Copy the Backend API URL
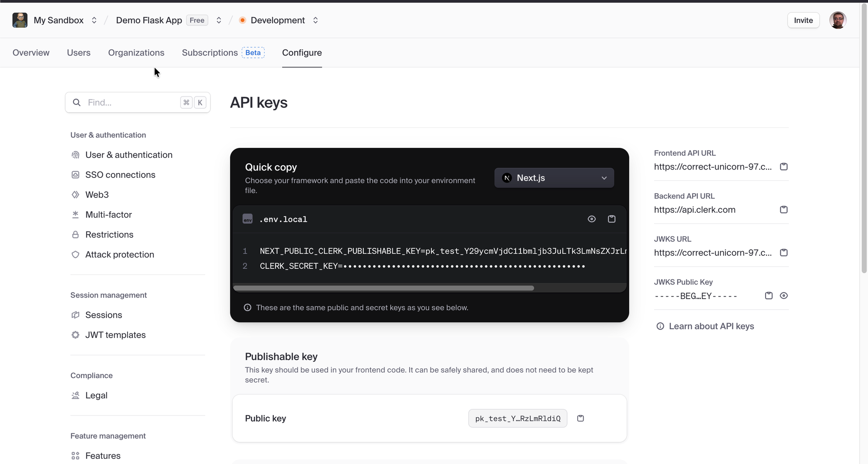This screenshot has height=464, width=868. [x=783, y=209]
